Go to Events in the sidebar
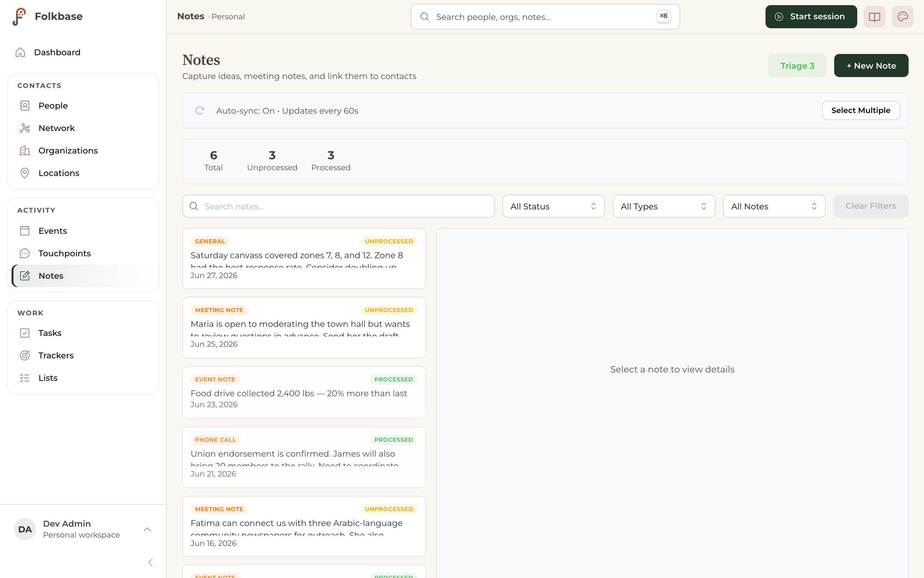This screenshot has height=578, width=924. point(83,231)
